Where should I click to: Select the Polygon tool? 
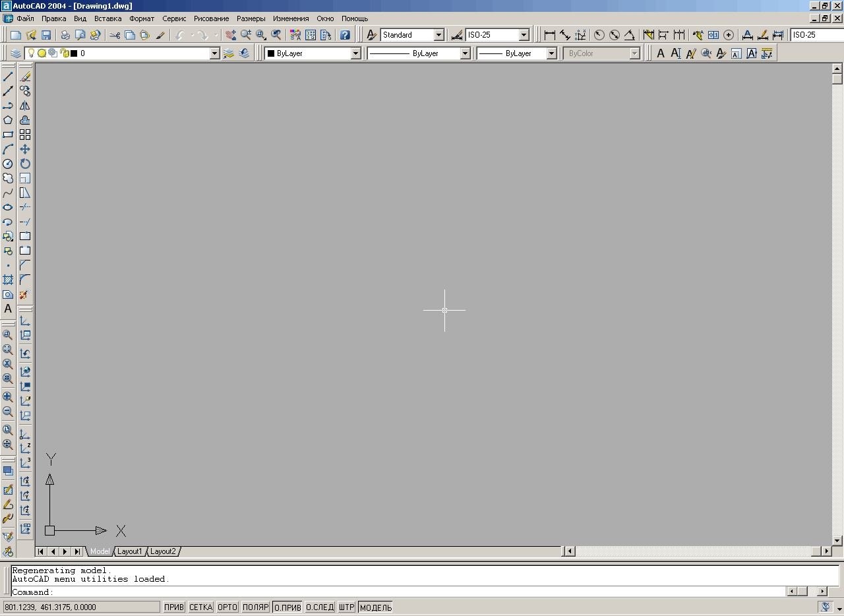[8, 120]
